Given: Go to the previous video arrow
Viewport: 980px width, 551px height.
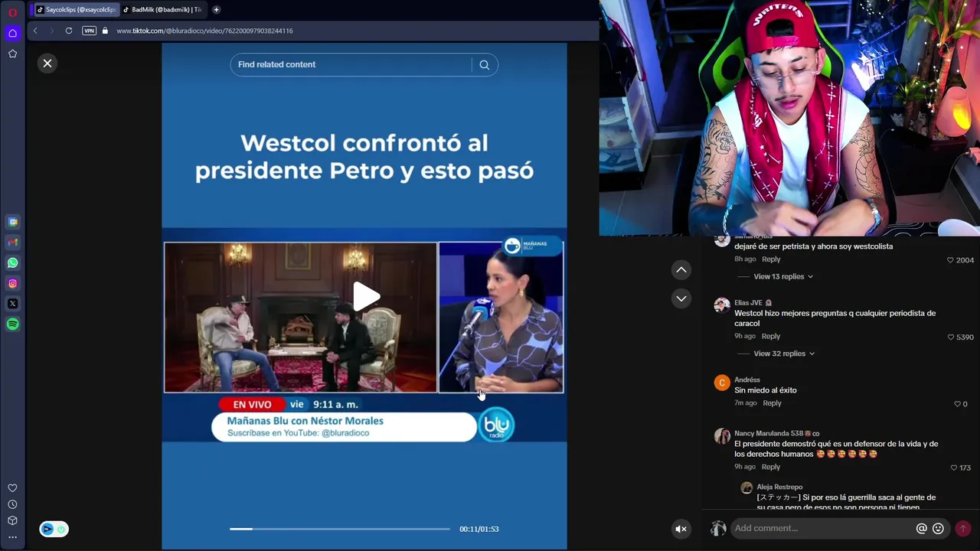Looking at the screenshot, I should click(681, 269).
